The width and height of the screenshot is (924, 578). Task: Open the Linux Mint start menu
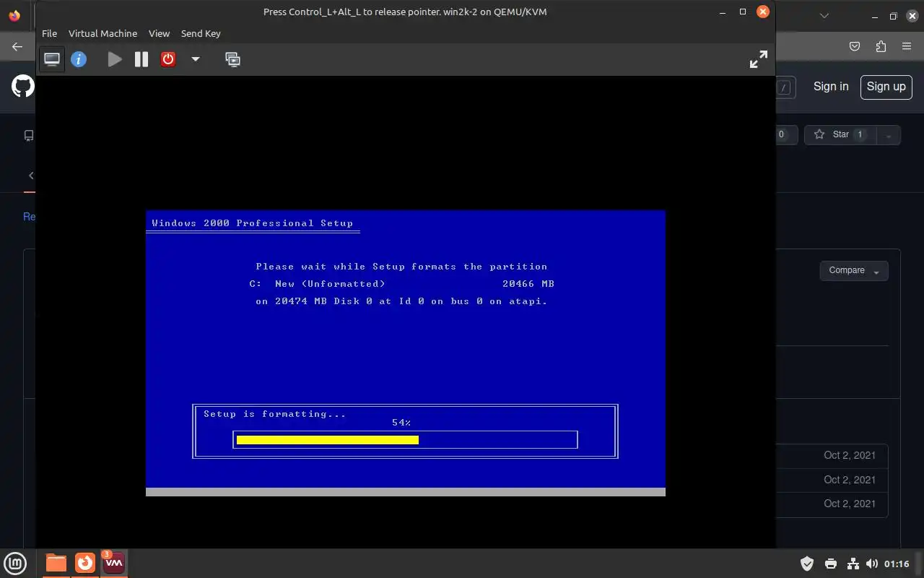click(15, 563)
